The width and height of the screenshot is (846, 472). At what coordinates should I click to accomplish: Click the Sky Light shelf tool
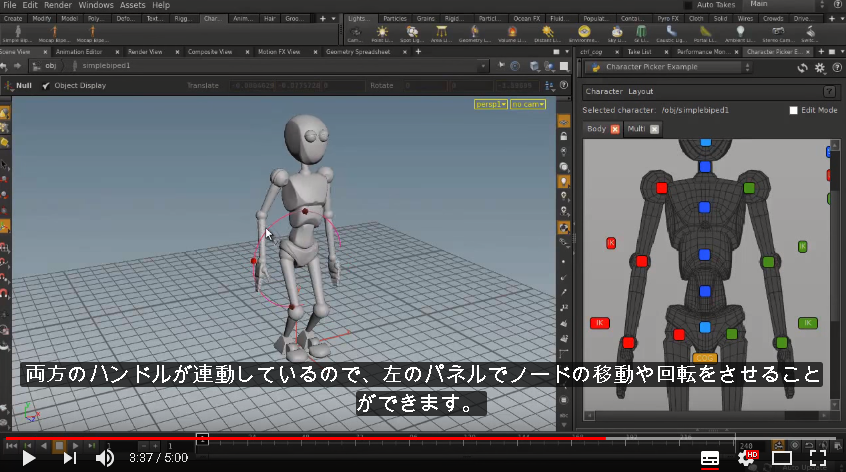tap(616, 34)
